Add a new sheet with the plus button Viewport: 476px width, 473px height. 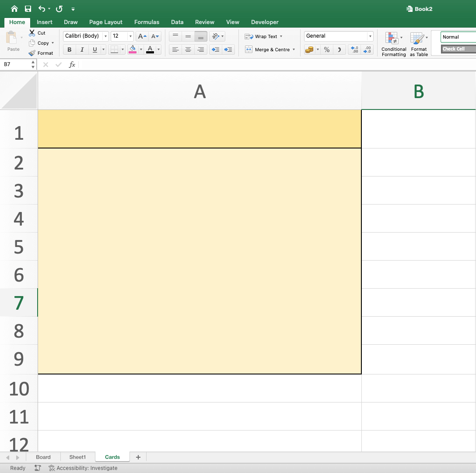coord(138,457)
